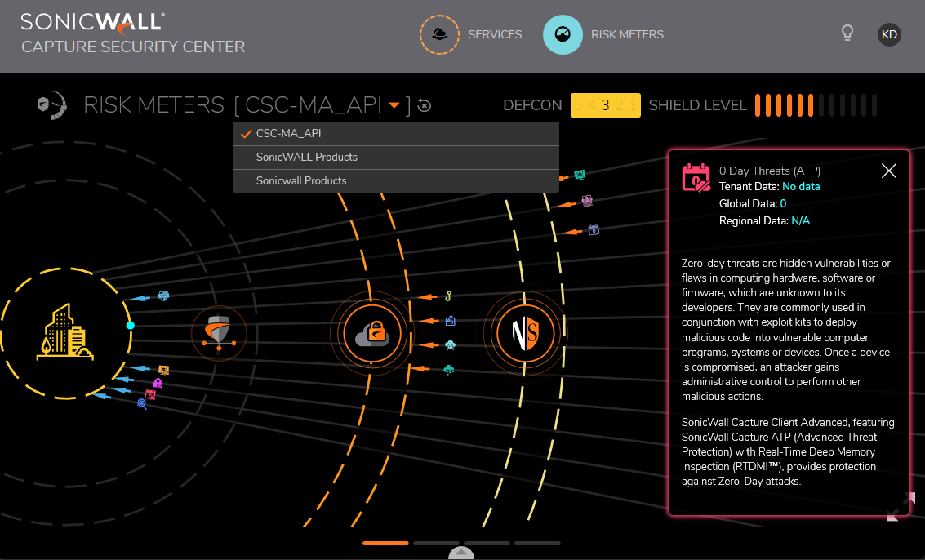Click the '0 Day Threats (ATP)' title

(x=770, y=171)
